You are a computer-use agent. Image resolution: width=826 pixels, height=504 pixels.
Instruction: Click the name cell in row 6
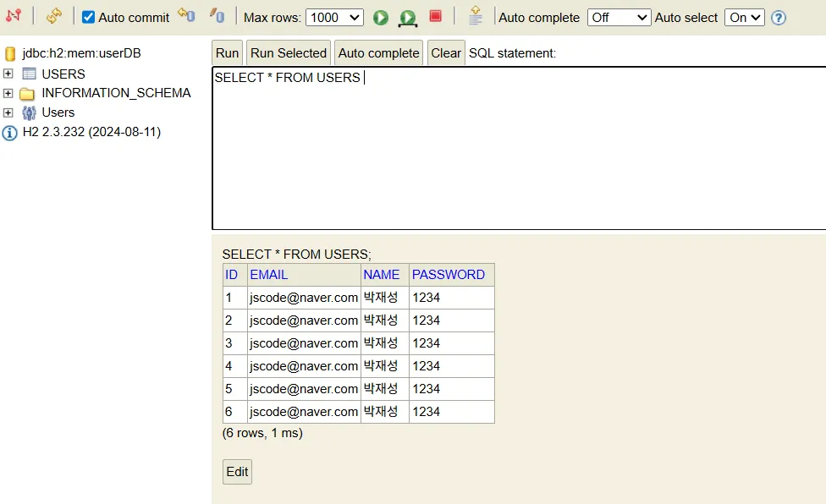(384, 412)
